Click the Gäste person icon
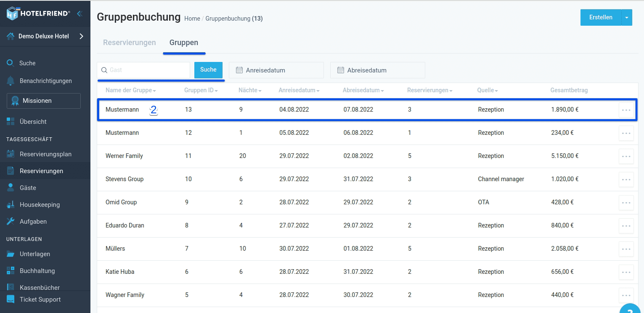 (11, 188)
